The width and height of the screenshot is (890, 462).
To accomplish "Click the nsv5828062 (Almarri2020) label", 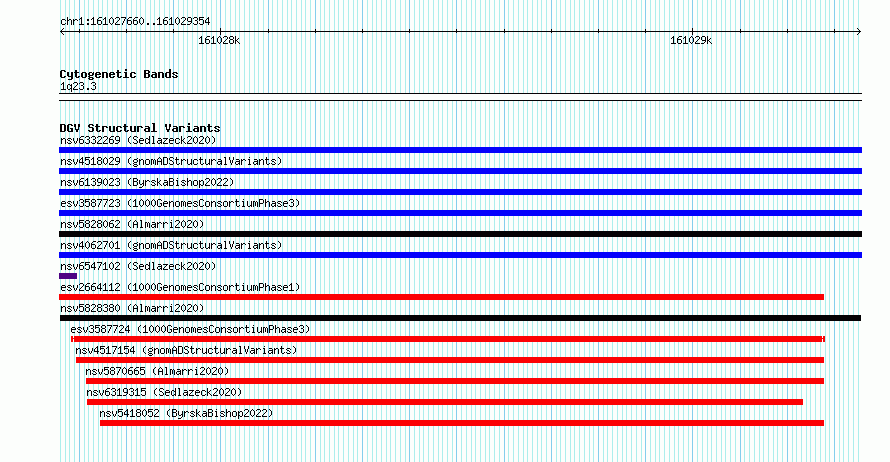I will click(132, 224).
